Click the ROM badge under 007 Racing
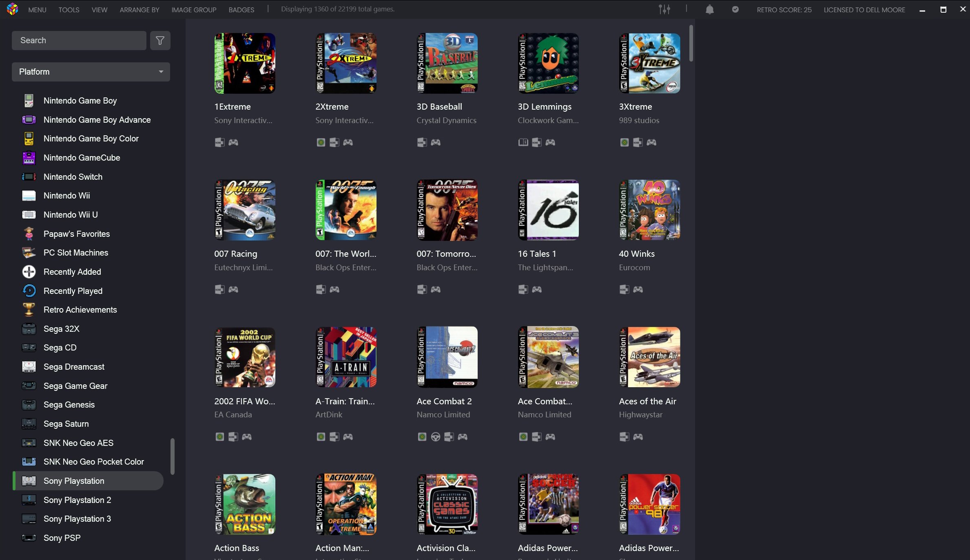 [219, 289]
